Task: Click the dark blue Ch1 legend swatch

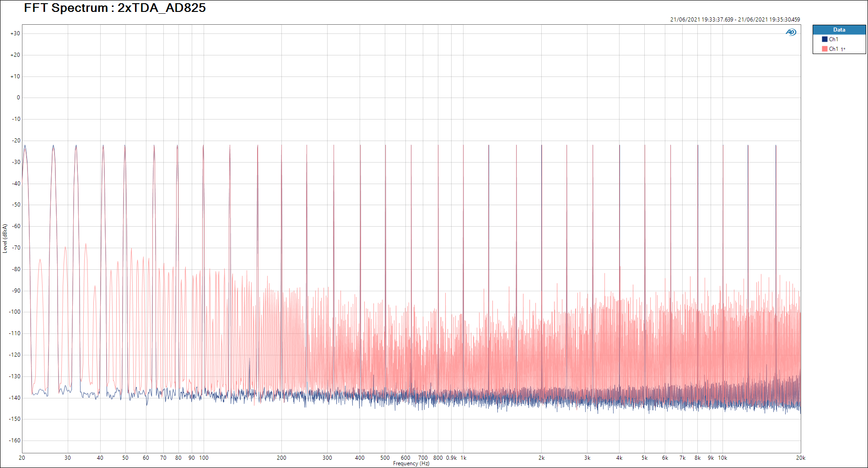Action: click(825, 39)
